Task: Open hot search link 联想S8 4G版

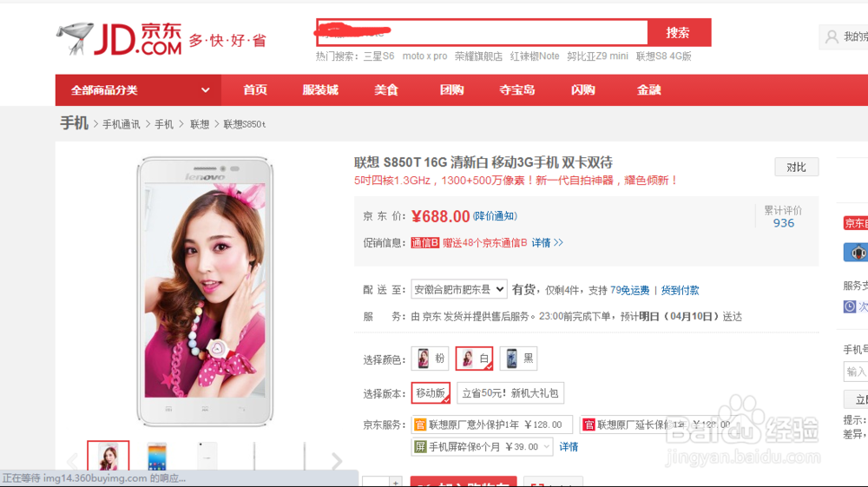Action: coord(664,56)
